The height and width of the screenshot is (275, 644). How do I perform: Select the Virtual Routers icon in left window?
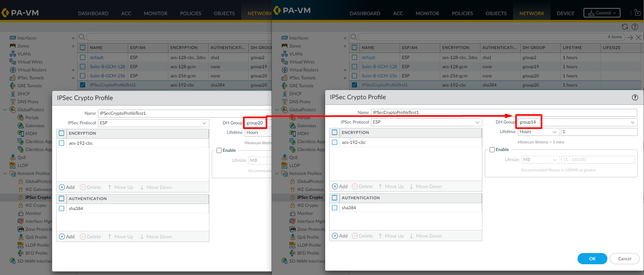(x=13, y=70)
